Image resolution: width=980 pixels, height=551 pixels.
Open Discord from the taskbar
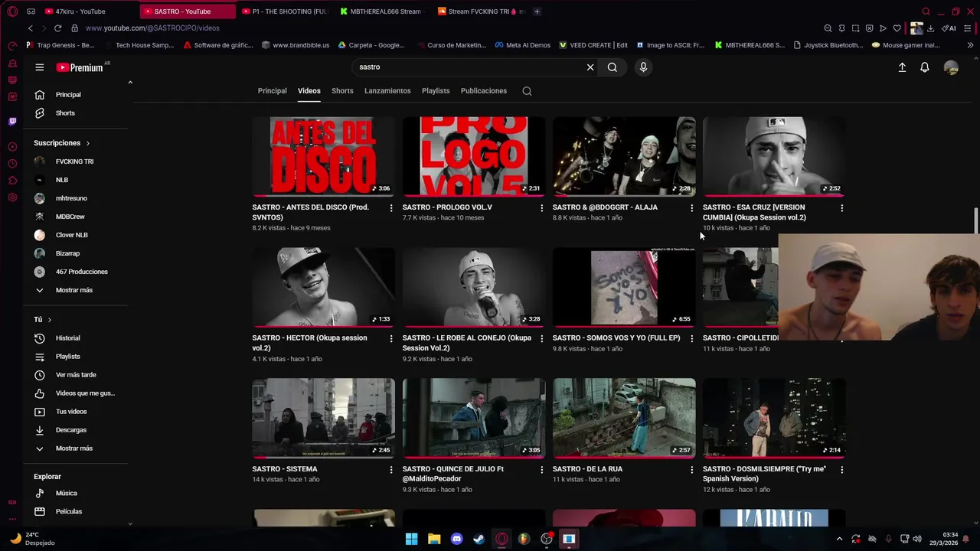456,539
